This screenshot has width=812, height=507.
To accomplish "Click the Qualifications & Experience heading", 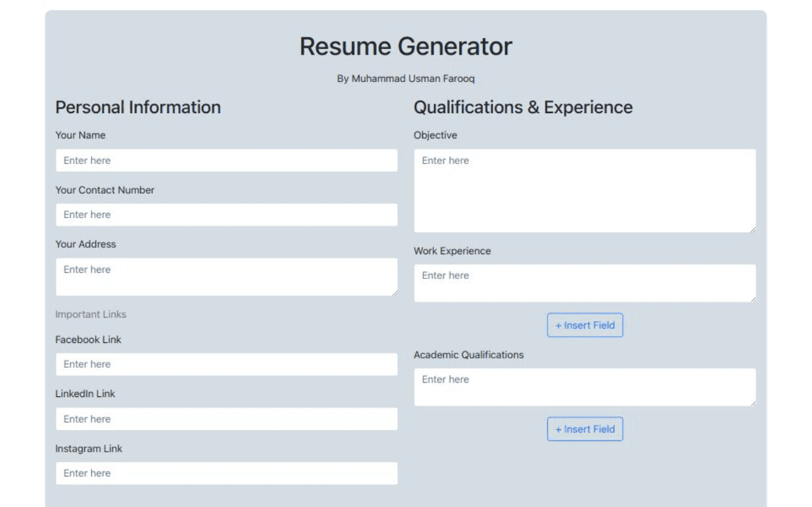I will tap(523, 107).
